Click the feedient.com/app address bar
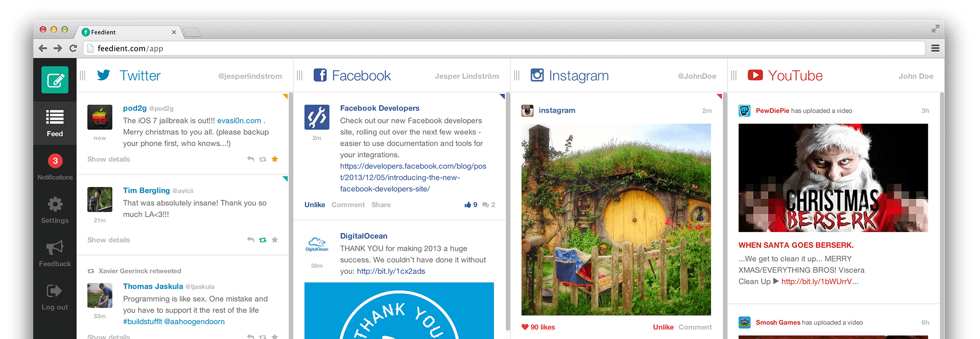The width and height of the screenshot is (980, 339). pyautogui.click(x=504, y=48)
